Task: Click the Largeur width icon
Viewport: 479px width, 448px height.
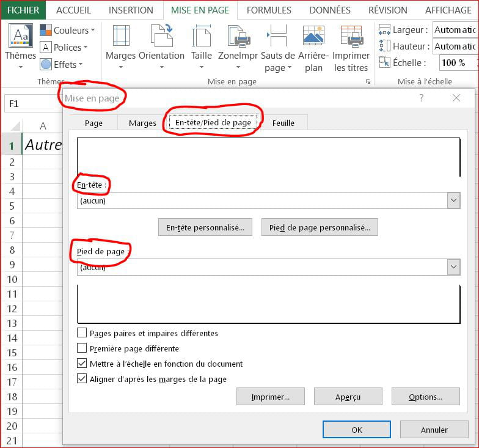Action: tap(384, 29)
